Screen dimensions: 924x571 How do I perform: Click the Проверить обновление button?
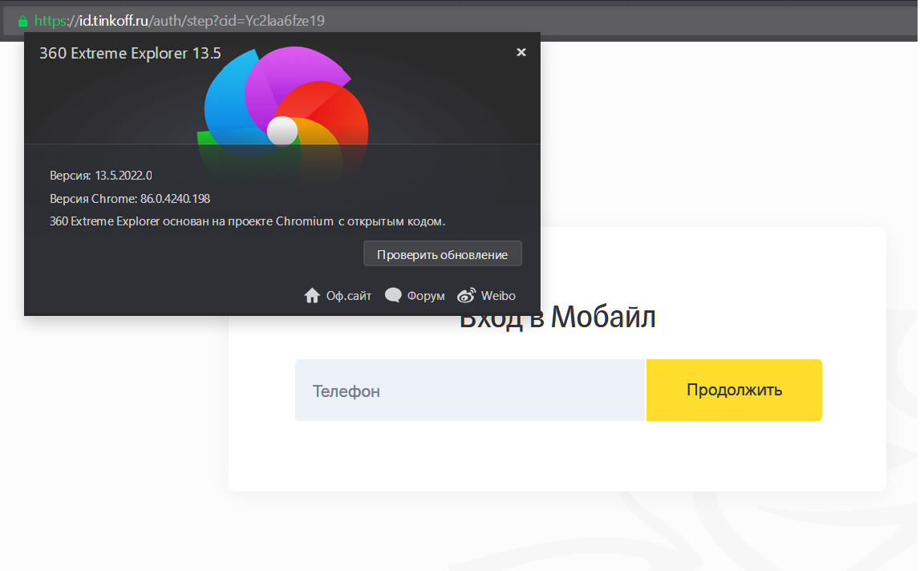coord(443,254)
